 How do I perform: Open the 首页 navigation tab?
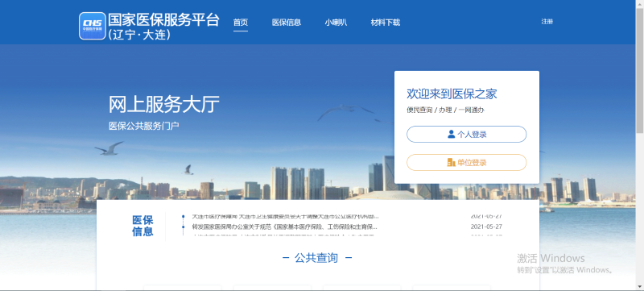pyautogui.click(x=241, y=23)
